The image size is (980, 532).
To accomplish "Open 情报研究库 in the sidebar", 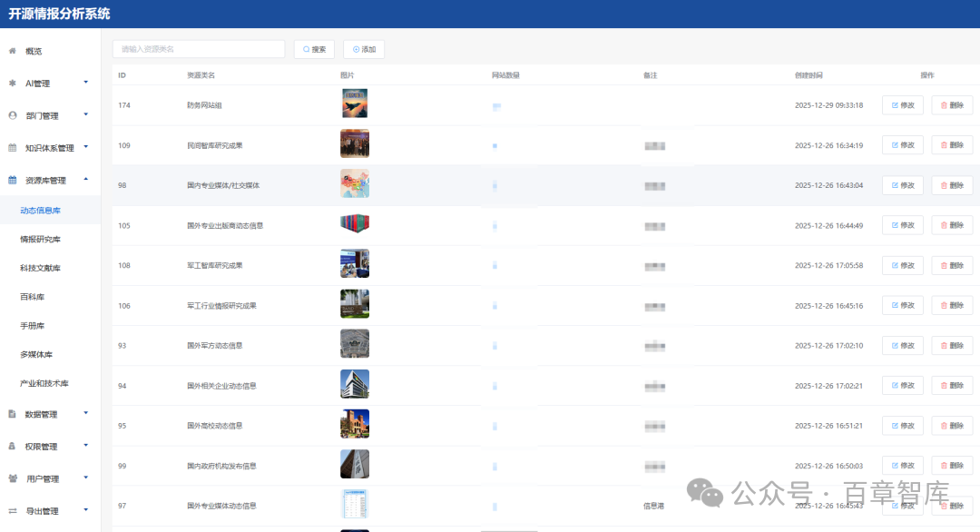I will point(41,240).
